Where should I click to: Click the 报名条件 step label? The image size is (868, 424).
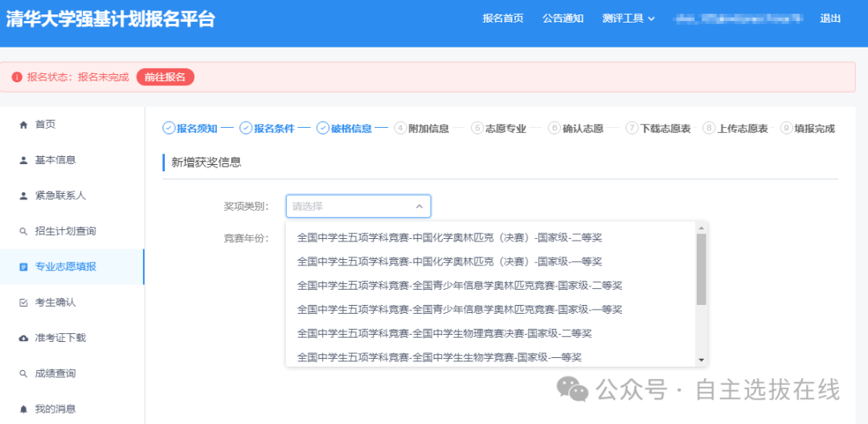click(274, 129)
